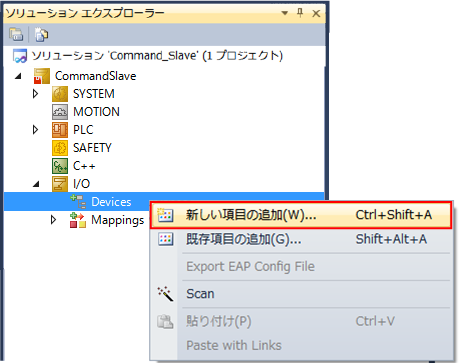Expand the PLC tree node arrow

pos(35,130)
